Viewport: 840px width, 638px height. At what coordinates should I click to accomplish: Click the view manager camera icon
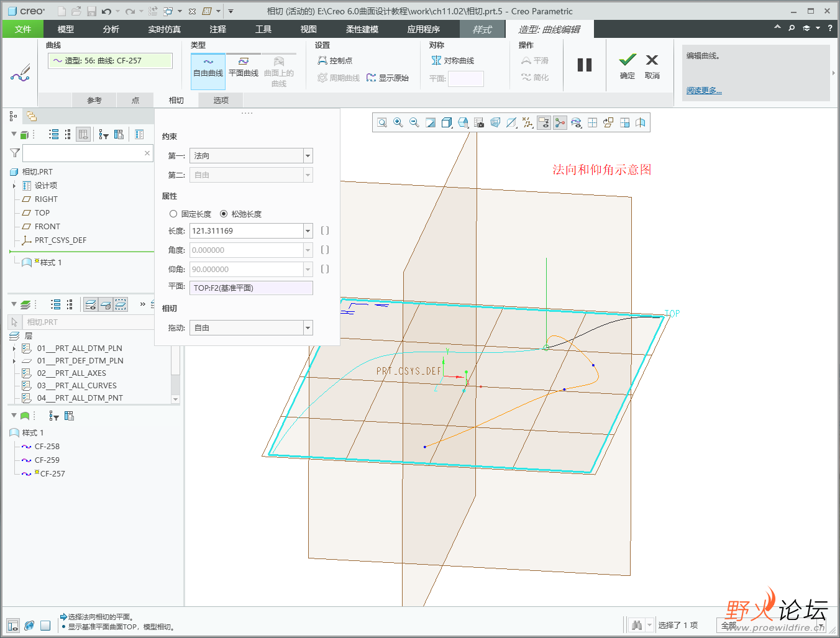(x=479, y=123)
